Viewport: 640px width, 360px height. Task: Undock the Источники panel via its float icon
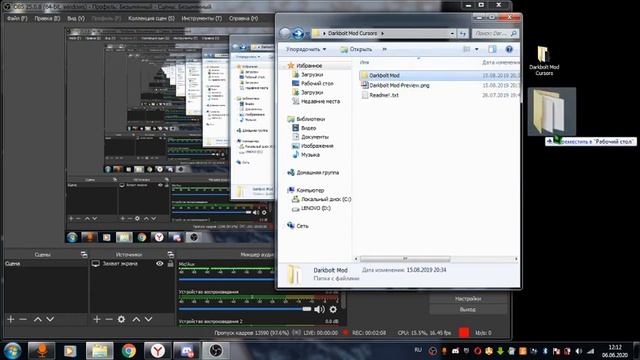click(171, 254)
